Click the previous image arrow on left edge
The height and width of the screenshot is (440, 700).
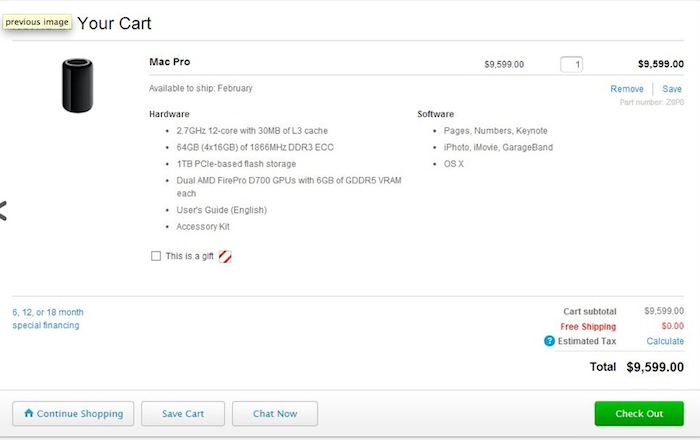tap(4, 210)
